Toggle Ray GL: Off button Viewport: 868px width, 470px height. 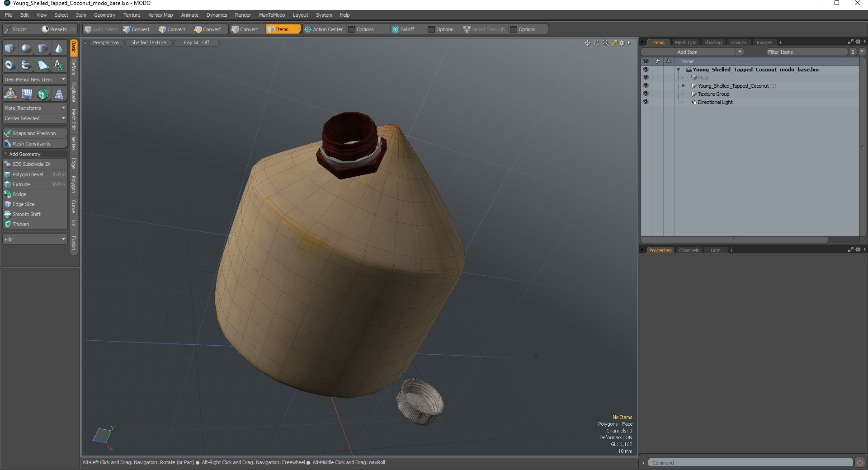(x=196, y=43)
